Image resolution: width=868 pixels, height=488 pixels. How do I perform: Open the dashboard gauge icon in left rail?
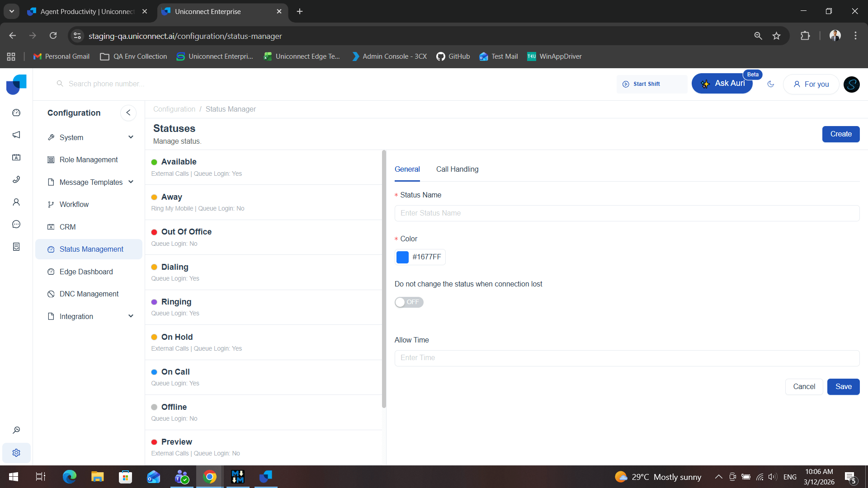pos(16,113)
